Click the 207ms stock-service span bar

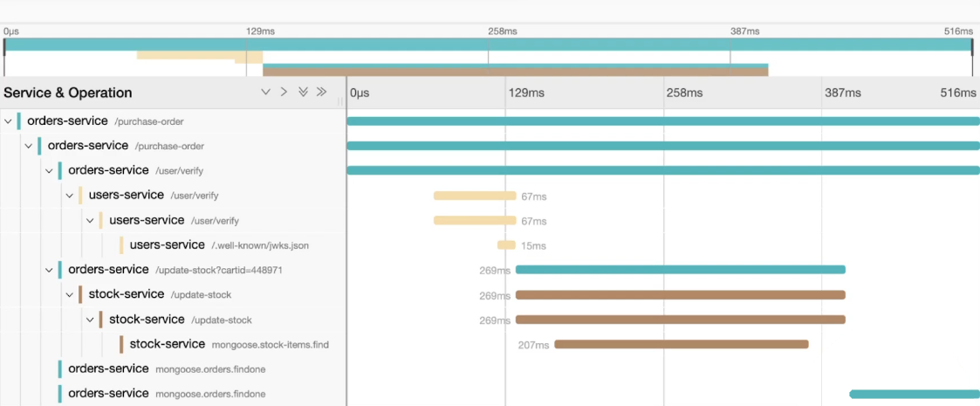681,344
